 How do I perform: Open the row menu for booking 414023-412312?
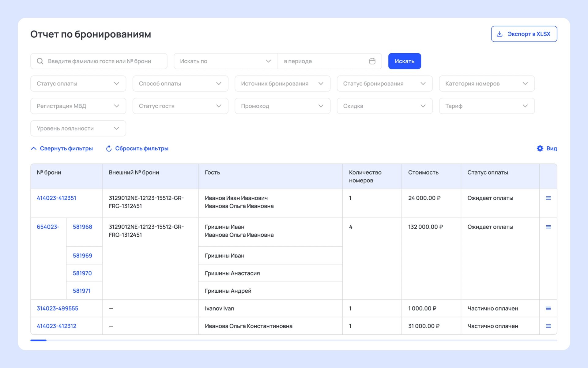[548, 326]
